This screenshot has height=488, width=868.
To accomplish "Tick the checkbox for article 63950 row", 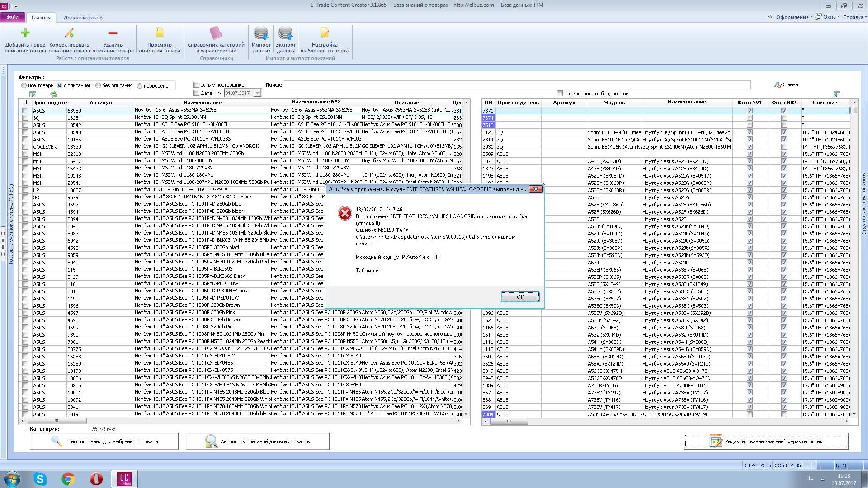I will (25, 111).
